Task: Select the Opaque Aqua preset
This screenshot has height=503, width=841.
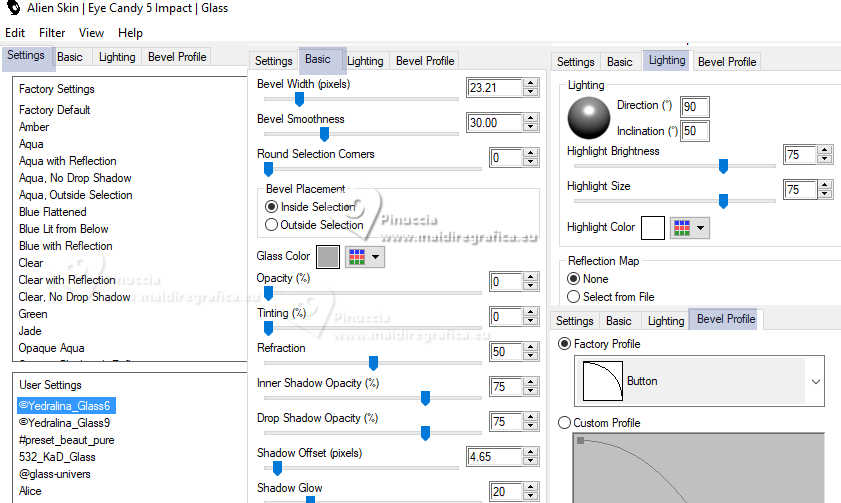Action: tap(51, 348)
